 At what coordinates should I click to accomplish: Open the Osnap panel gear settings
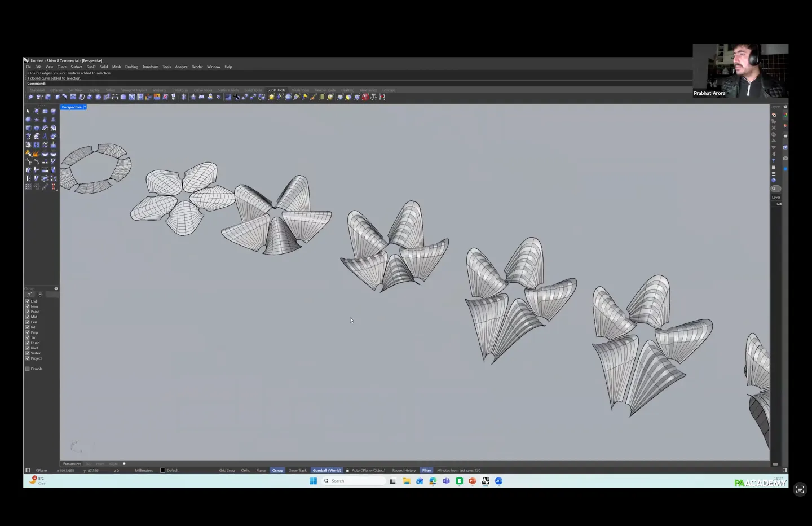click(x=56, y=288)
